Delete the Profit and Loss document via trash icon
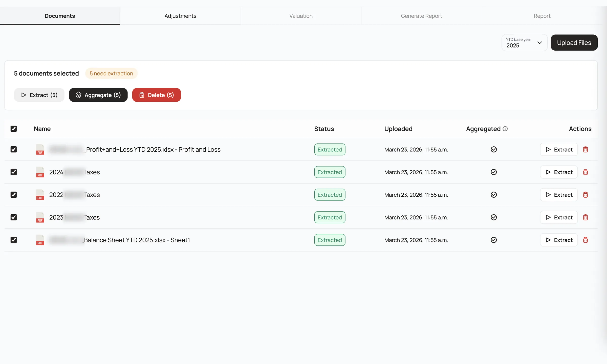This screenshot has height=364, width=607. [586, 149]
